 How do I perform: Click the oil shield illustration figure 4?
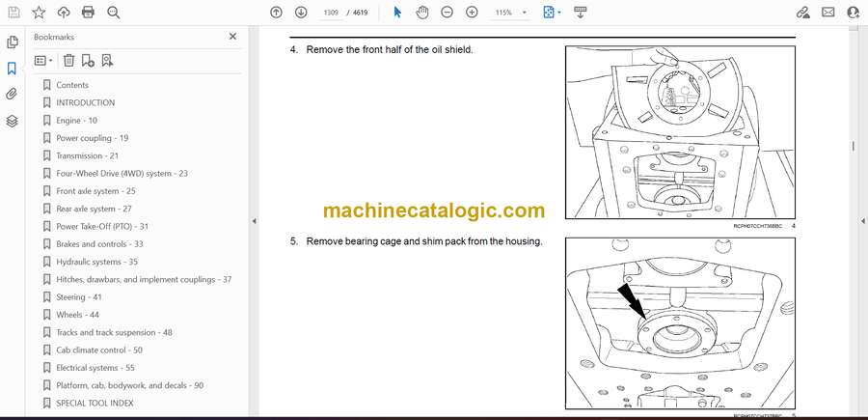tap(680, 132)
